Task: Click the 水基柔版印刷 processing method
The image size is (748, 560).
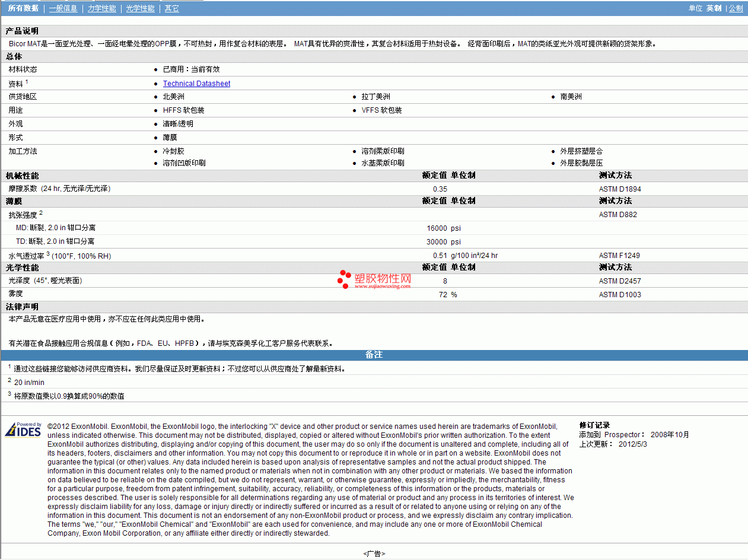Action: click(383, 163)
